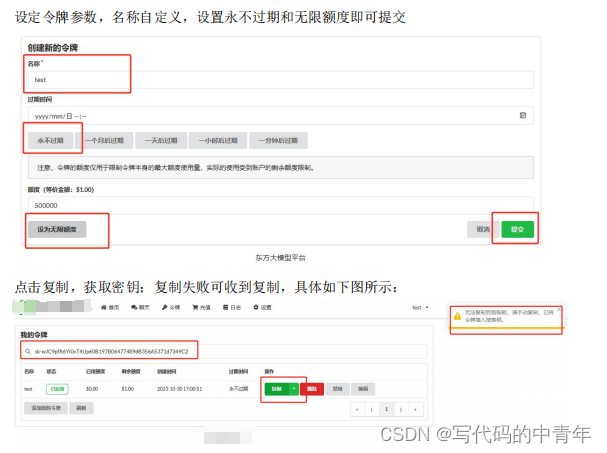Click the 创建时间 column header in token table
Viewport: 607px width, 453px height.
coord(166,371)
